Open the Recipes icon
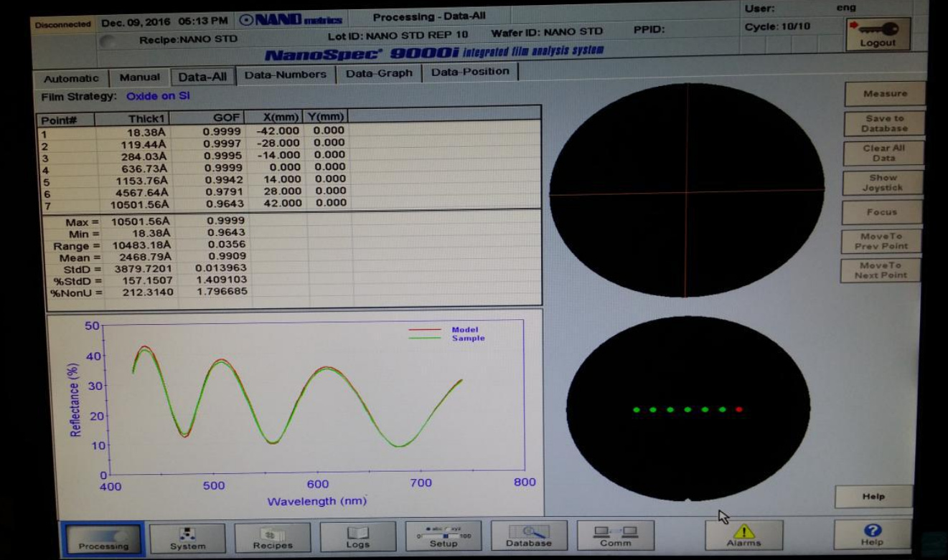Viewport: 948px width, 560px height. [272, 538]
